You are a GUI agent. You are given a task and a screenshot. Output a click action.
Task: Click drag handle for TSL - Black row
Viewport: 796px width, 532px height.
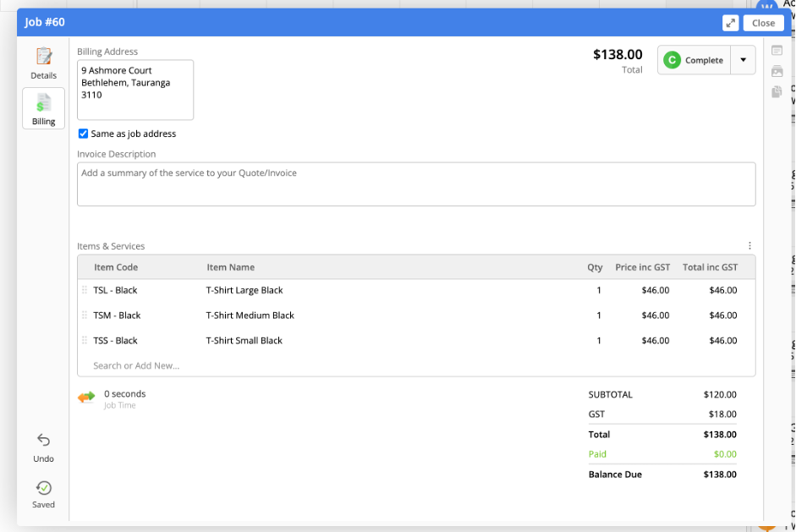85,290
